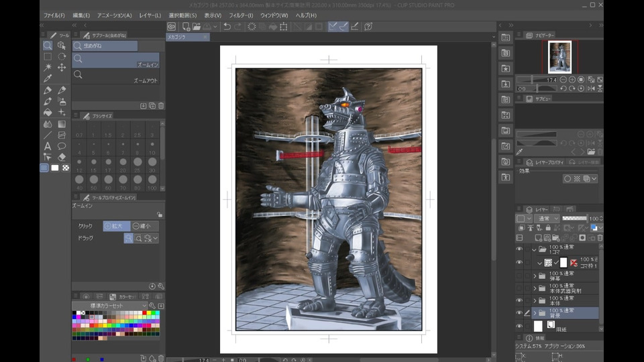
Task: Select the Eraser tool
Action: 62,157
